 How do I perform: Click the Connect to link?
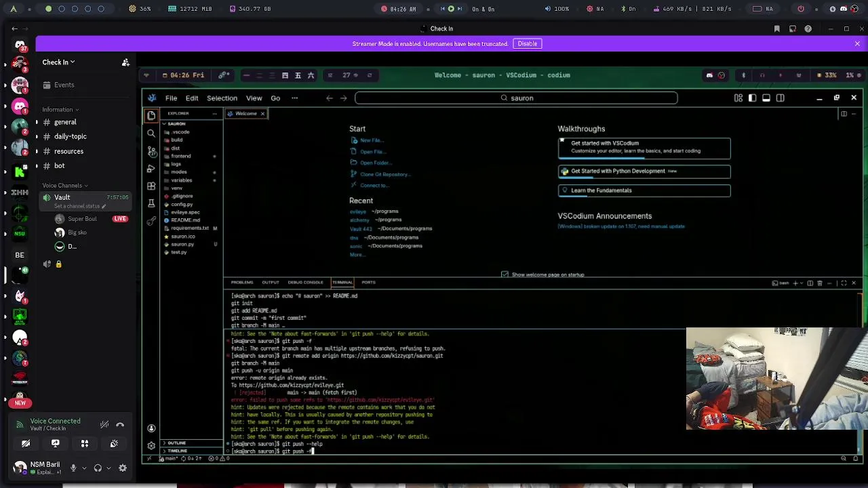(370, 186)
